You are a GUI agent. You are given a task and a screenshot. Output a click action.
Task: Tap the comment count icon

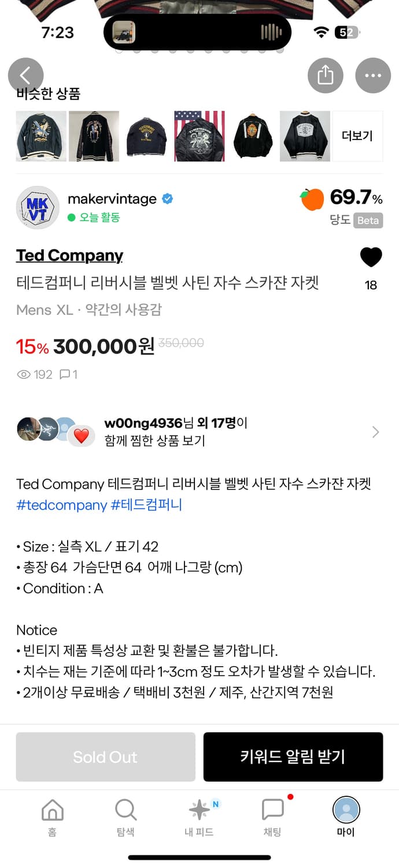(65, 374)
